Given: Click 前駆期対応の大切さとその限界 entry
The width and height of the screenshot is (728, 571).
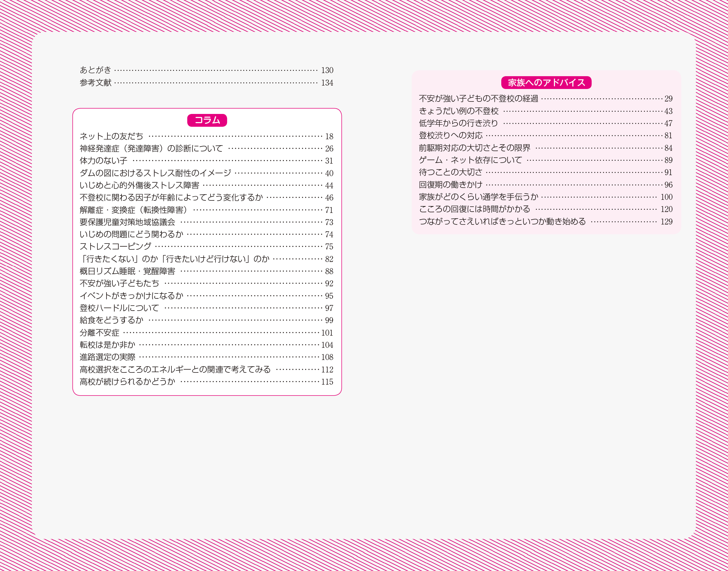Looking at the screenshot, I should pos(546,148).
